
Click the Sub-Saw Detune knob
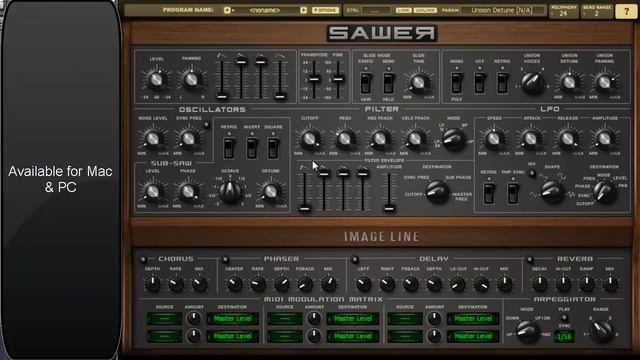pos(270,191)
